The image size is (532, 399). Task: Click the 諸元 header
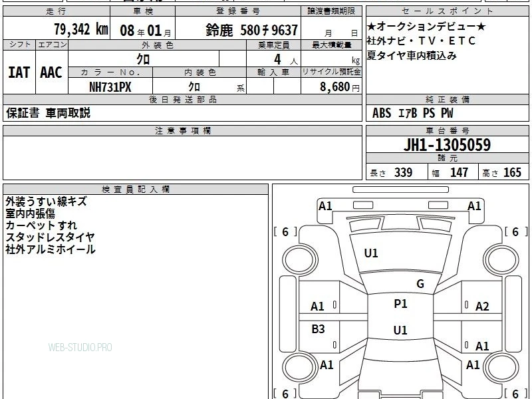447,158
